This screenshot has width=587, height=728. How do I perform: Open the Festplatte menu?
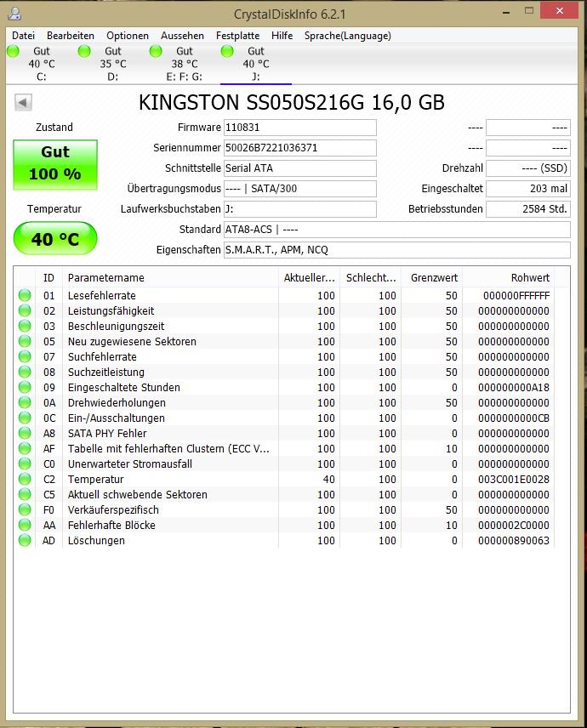click(237, 36)
